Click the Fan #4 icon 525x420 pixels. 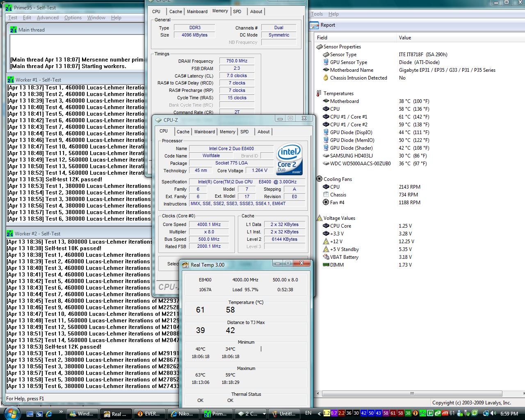(x=326, y=203)
